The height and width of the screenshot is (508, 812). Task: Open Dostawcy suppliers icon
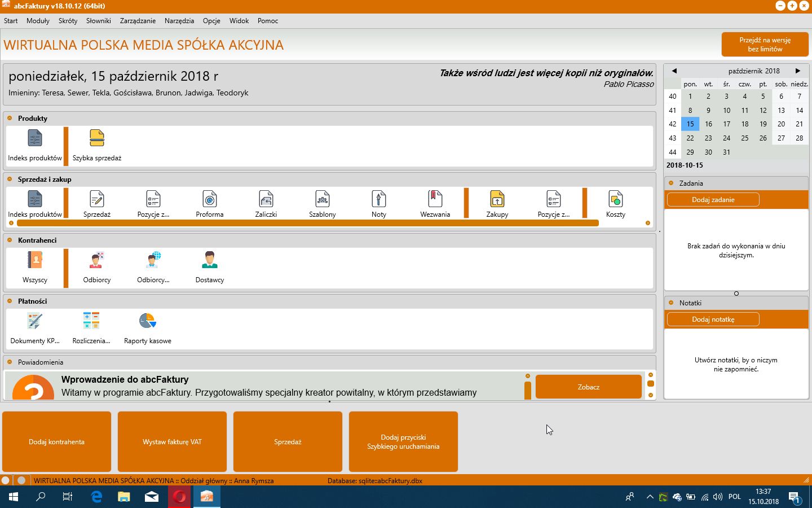tap(210, 267)
